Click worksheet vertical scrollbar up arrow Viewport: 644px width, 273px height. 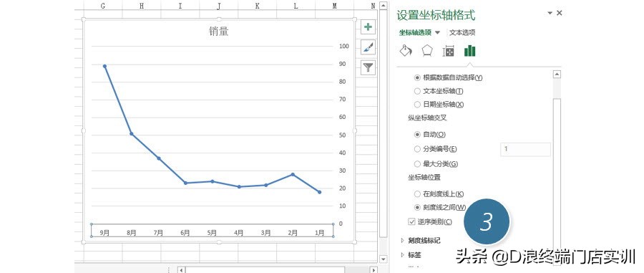[x=383, y=5]
